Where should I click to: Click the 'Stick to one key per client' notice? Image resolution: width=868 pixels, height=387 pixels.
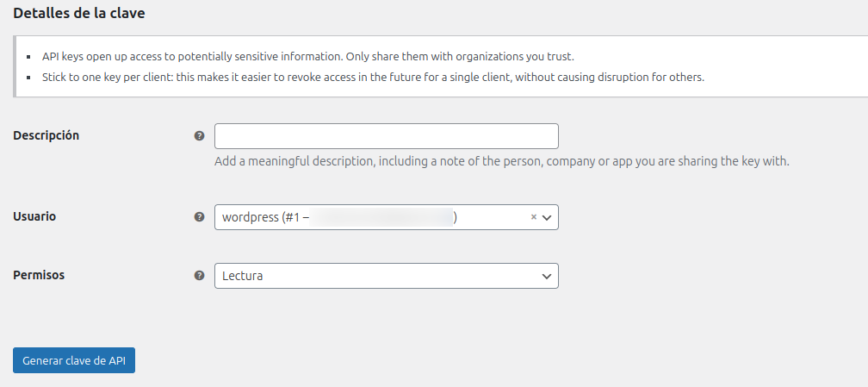click(x=373, y=77)
